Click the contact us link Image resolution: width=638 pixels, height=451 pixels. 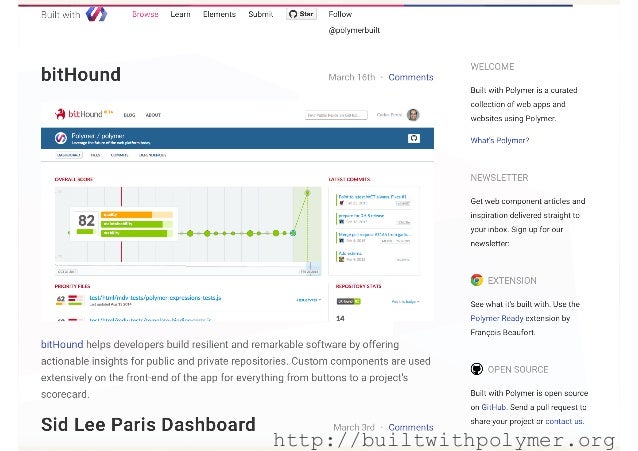click(564, 421)
